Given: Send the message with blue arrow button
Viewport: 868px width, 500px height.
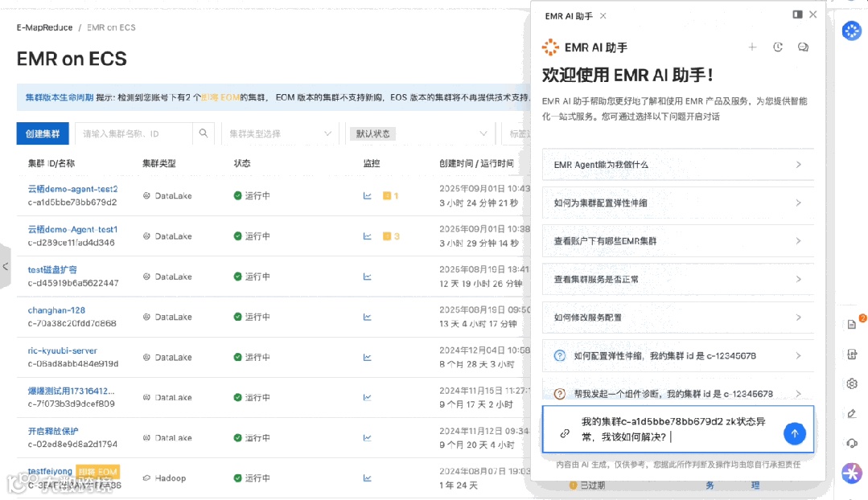Looking at the screenshot, I should 794,433.
